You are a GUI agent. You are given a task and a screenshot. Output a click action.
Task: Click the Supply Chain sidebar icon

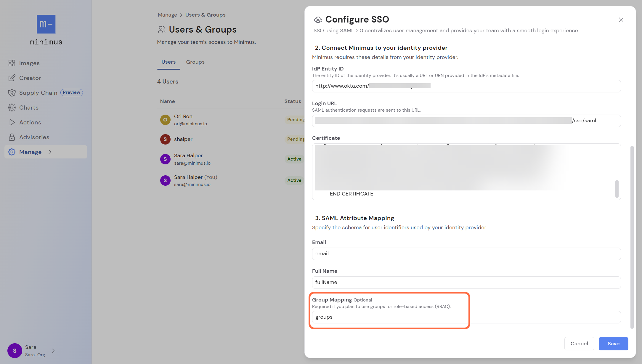[12, 93]
